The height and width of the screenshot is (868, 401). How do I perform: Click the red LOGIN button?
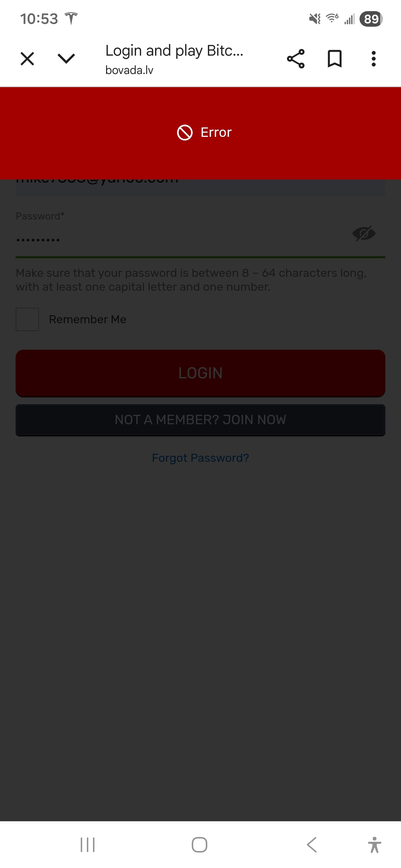[x=200, y=373]
